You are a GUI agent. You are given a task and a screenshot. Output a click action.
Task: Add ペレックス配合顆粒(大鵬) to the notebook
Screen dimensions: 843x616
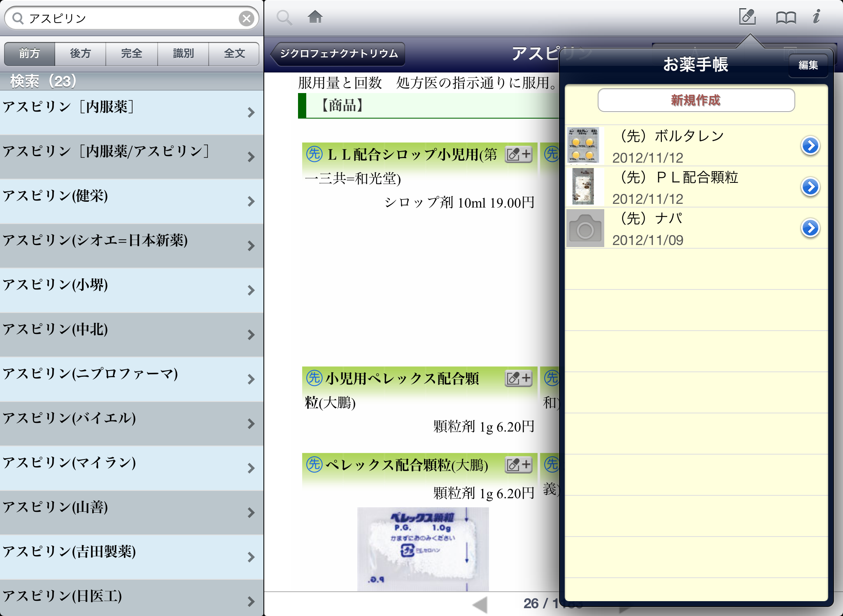pos(518,465)
